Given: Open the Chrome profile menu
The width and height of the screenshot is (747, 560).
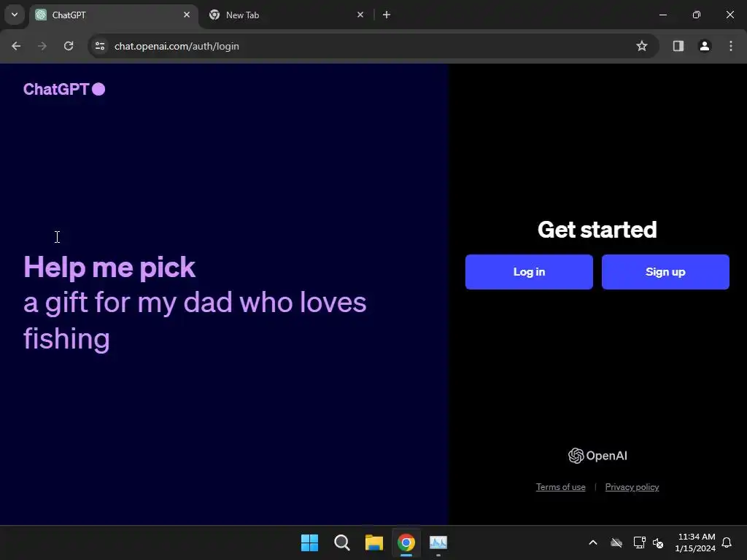Looking at the screenshot, I should (704, 46).
